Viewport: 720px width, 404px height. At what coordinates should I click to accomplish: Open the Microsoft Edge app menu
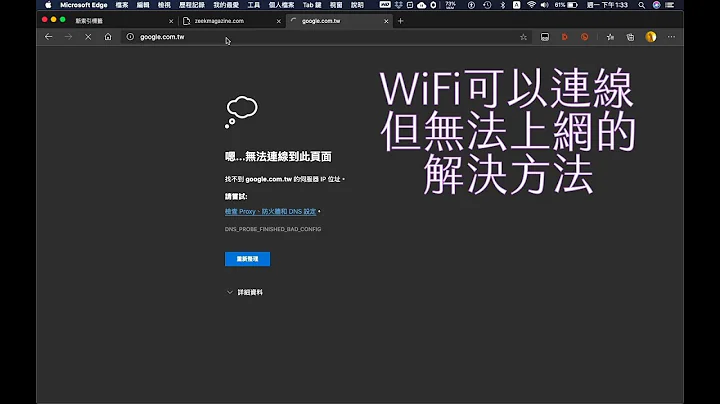[x=84, y=5]
